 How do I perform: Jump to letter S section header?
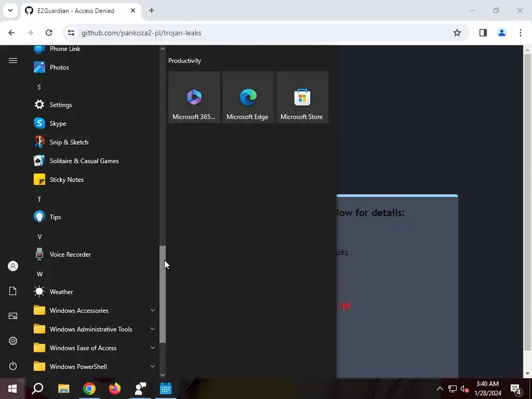pos(39,87)
